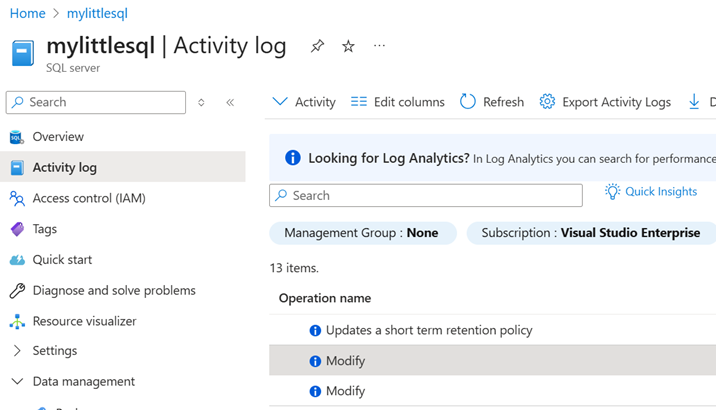Click the Resource visualizer hierarchy icon
Viewport: 716px width, 410px height.
[17, 321]
